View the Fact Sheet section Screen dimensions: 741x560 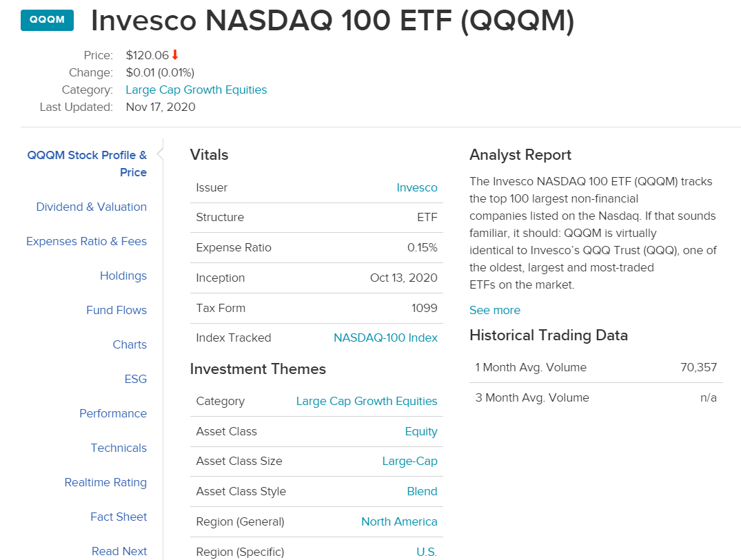tap(119, 517)
